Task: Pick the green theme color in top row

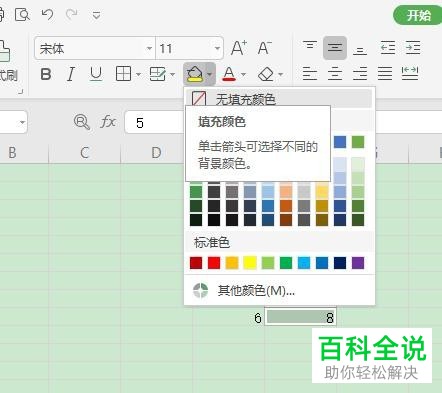Action: (x=358, y=142)
